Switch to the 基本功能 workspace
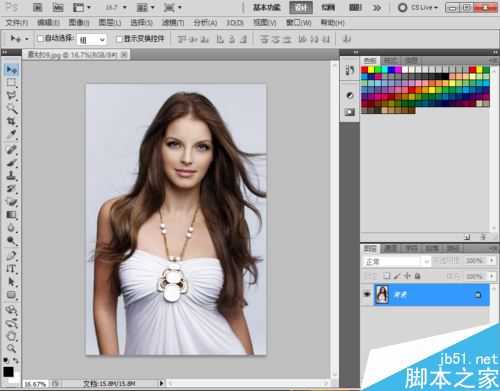 [x=267, y=7]
